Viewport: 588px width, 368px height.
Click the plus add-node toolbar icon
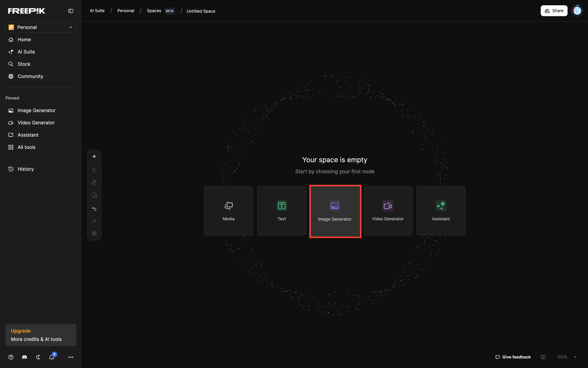click(94, 156)
